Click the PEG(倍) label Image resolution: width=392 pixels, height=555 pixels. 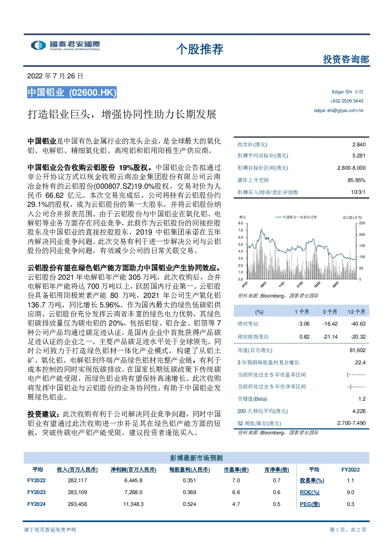[310, 504]
